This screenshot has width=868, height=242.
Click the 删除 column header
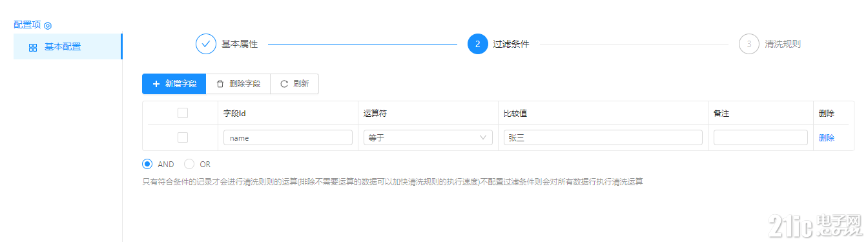click(x=827, y=113)
